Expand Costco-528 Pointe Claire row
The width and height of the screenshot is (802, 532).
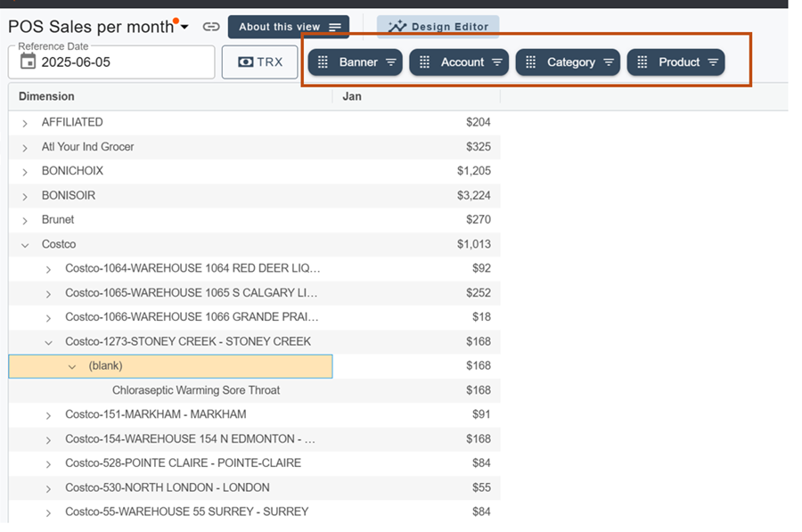pyautogui.click(x=48, y=464)
